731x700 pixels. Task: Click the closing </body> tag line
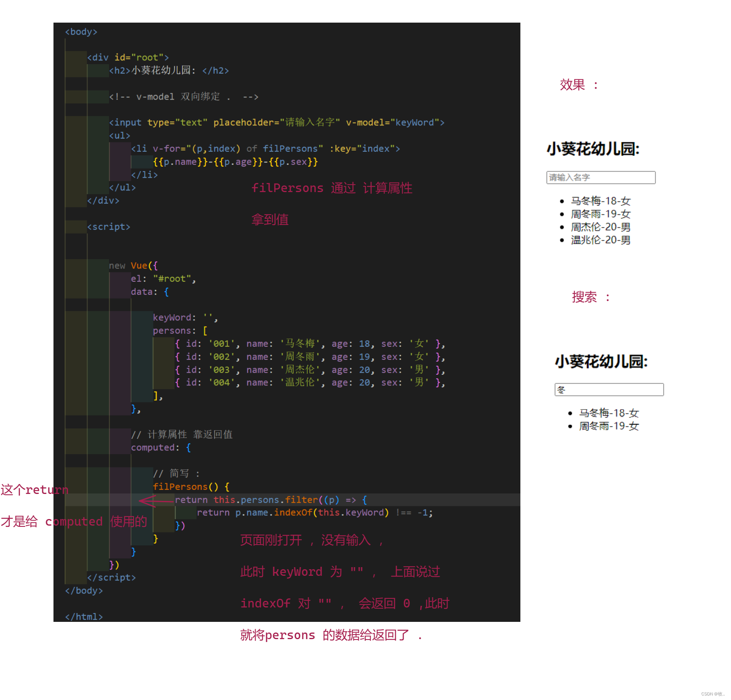pos(84,591)
